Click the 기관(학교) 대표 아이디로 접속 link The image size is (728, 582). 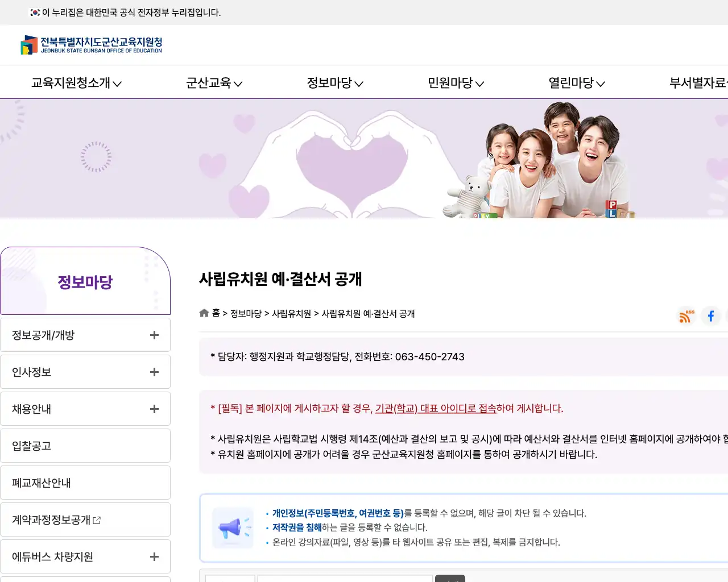tap(452, 409)
